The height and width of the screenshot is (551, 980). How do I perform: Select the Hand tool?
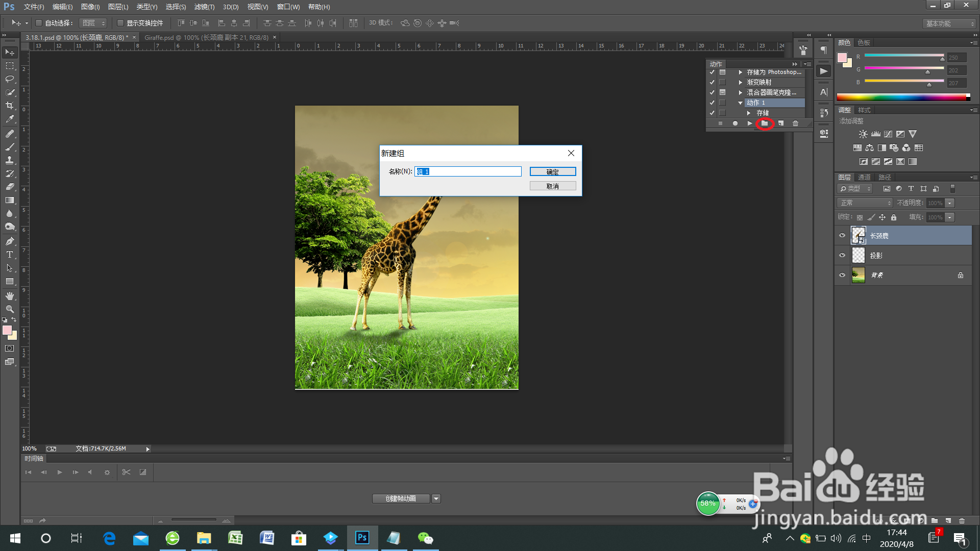[10, 296]
